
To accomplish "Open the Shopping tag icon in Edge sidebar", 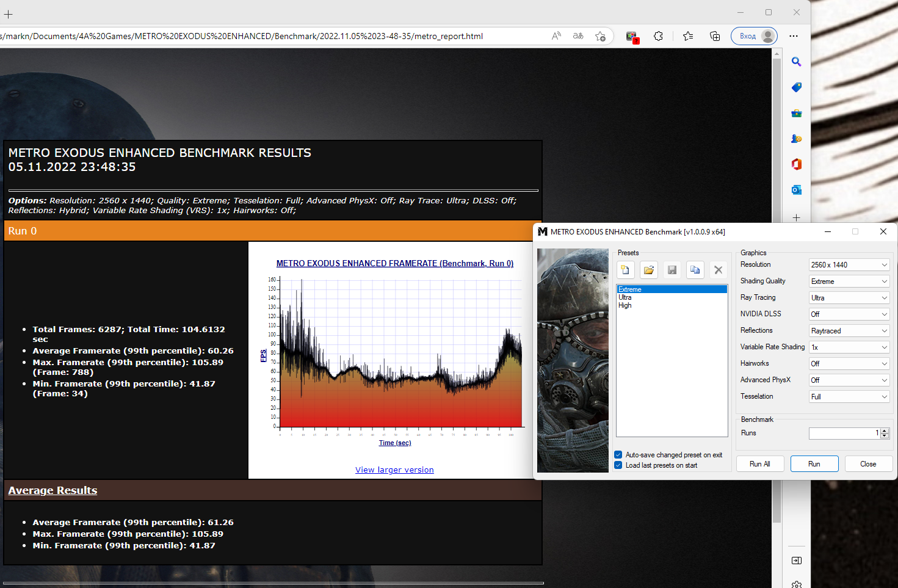I will (x=797, y=87).
